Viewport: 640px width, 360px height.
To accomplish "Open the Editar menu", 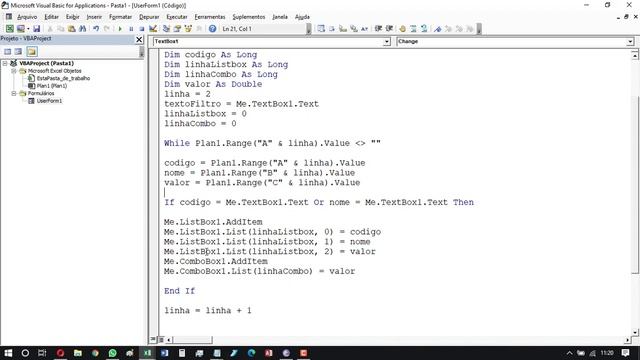I will point(51,17).
